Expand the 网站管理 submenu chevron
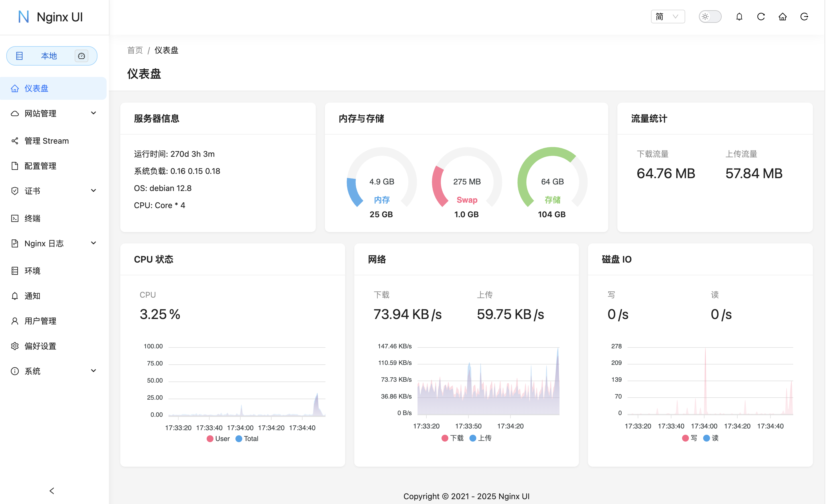 point(93,113)
